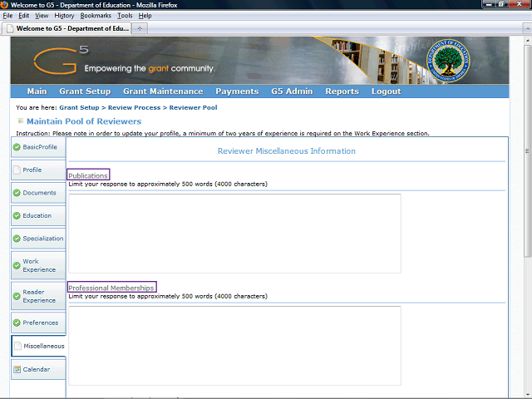
Task: Open the Firefox Edit menu
Action: (23, 16)
